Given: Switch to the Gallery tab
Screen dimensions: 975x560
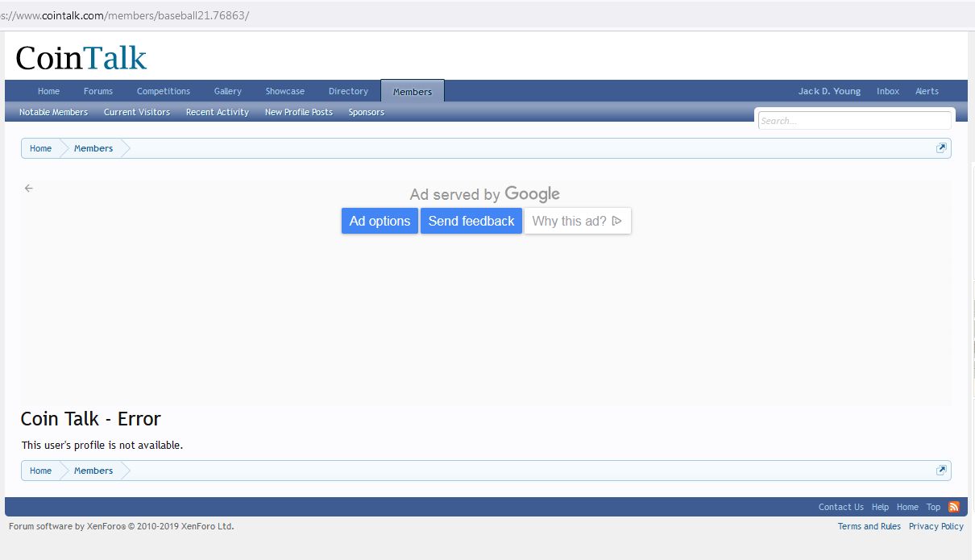Looking at the screenshot, I should pyautogui.click(x=228, y=91).
